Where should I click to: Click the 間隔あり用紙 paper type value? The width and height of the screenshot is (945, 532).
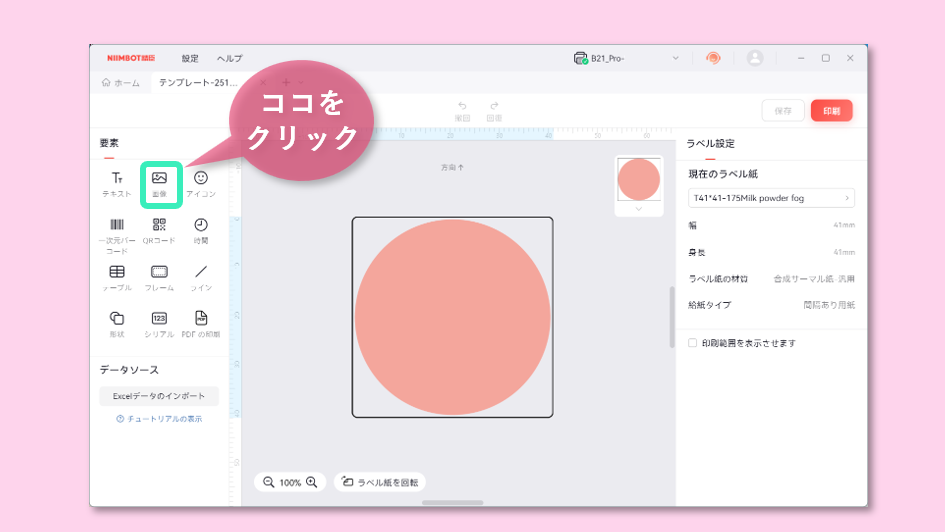point(829,305)
